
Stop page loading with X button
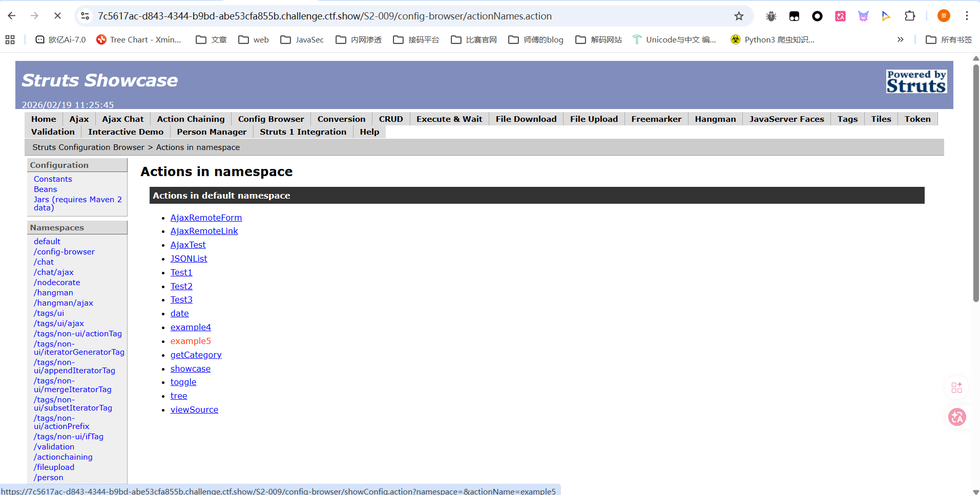(57, 16)
